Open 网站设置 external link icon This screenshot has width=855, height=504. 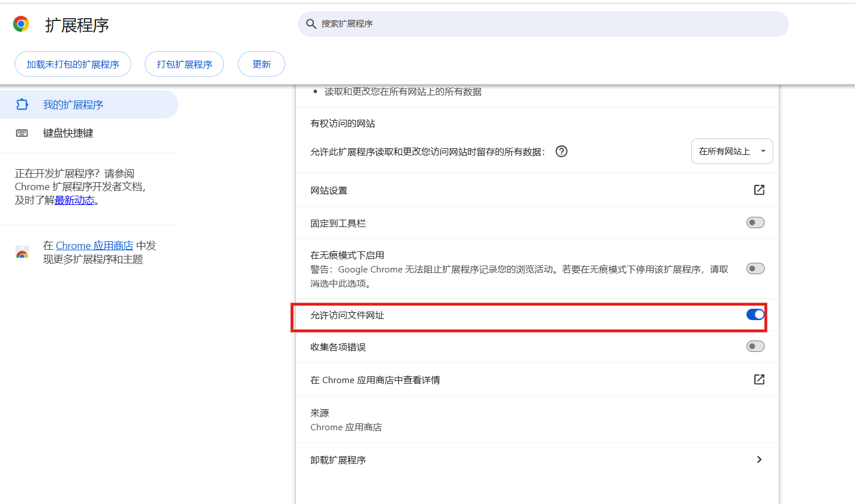click(759, 190)
